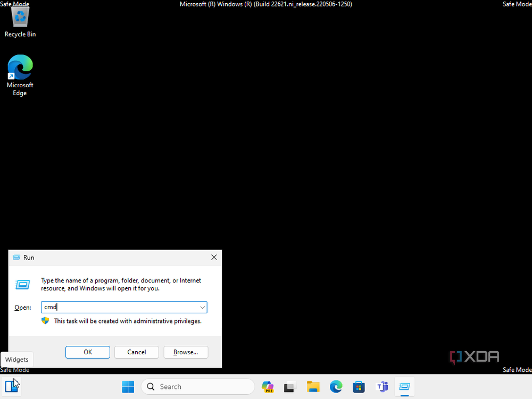
Task: Click the search magnifier in the taskbar
Action: [150, 387]
